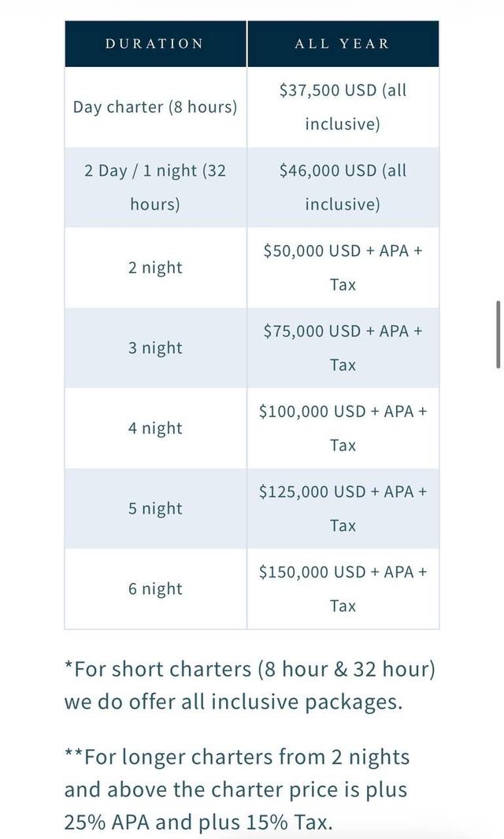Click the 4 night duration cell

pos(155,428)
